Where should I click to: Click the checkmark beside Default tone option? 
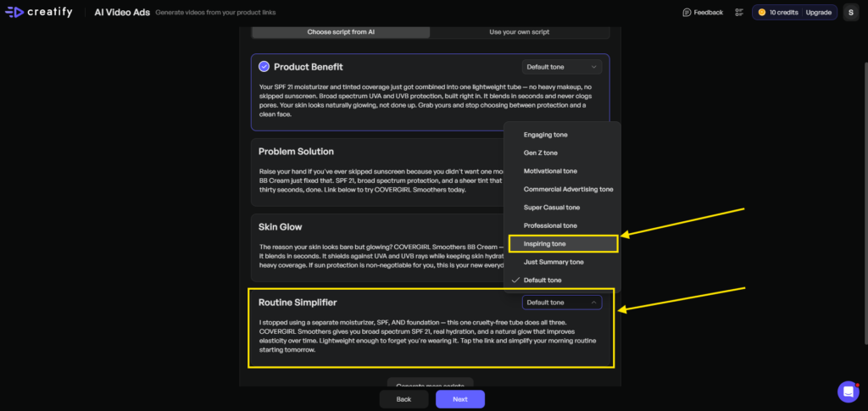point(515,280)
